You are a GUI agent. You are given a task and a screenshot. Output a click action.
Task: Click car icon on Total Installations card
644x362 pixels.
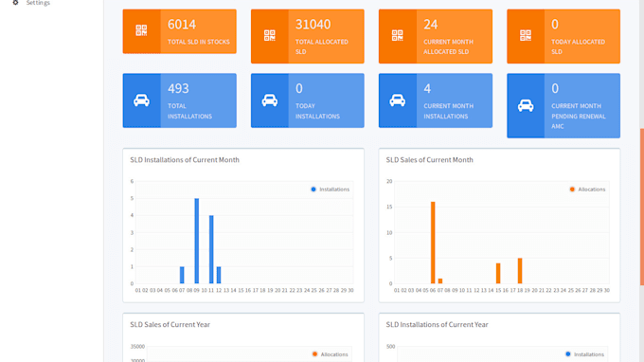[x=141, y=100]
